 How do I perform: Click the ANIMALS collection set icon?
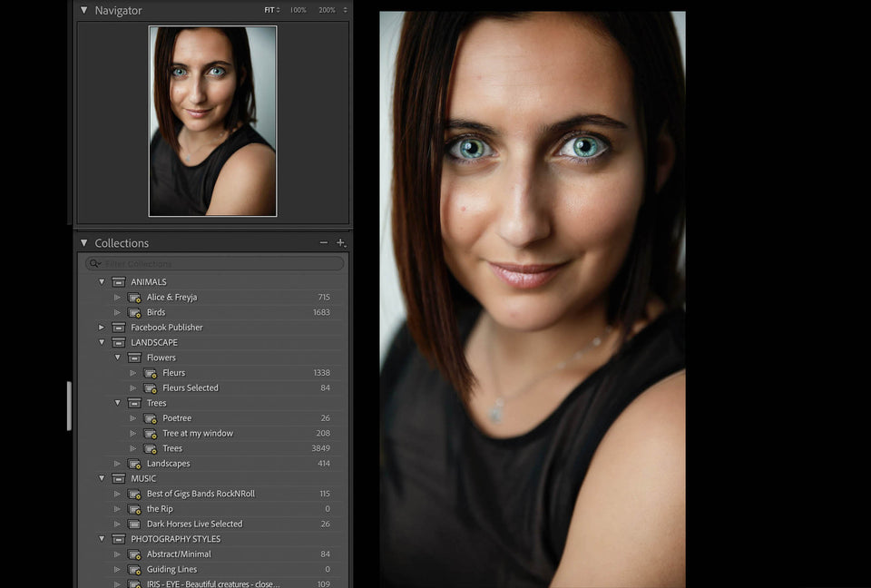119,282
